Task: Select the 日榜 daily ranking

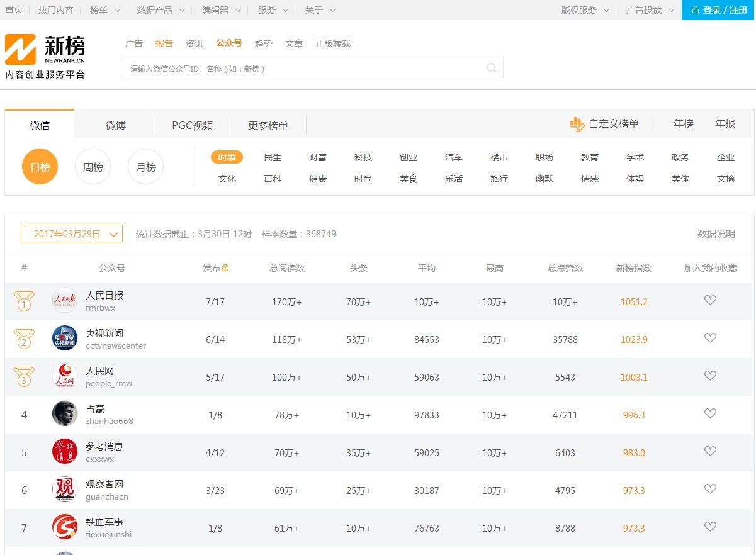Action: [40, 167]
